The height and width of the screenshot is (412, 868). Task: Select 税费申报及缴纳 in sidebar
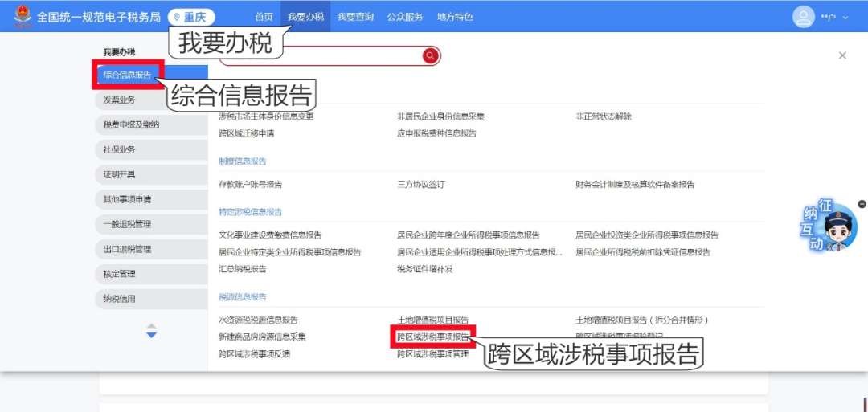(x=131, y=125)
